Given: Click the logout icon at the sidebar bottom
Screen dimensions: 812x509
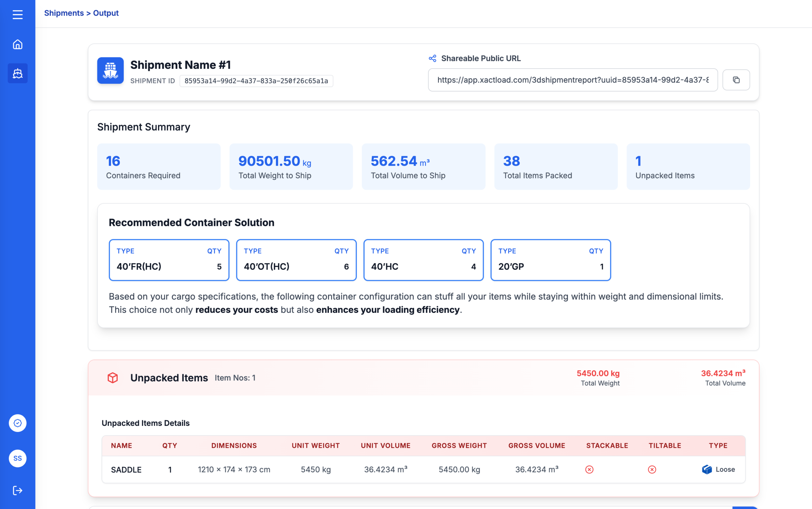Looking at the screenshot, I should pos(17,490).
